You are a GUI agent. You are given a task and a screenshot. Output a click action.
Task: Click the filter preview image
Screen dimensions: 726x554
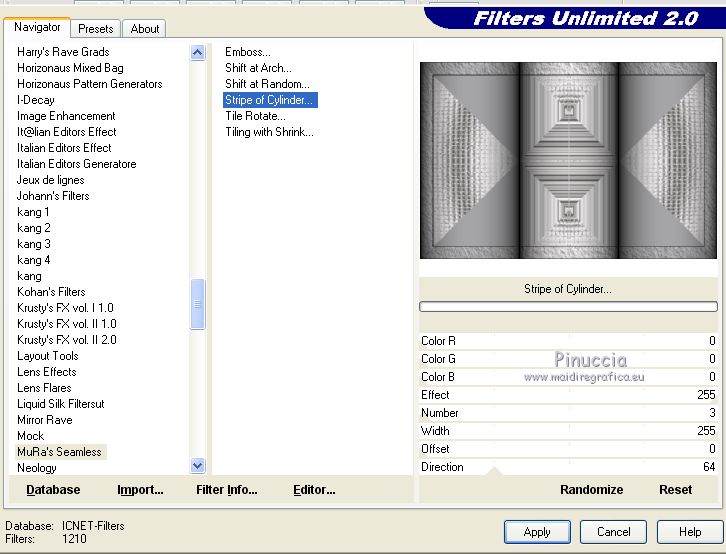point(568,161)
